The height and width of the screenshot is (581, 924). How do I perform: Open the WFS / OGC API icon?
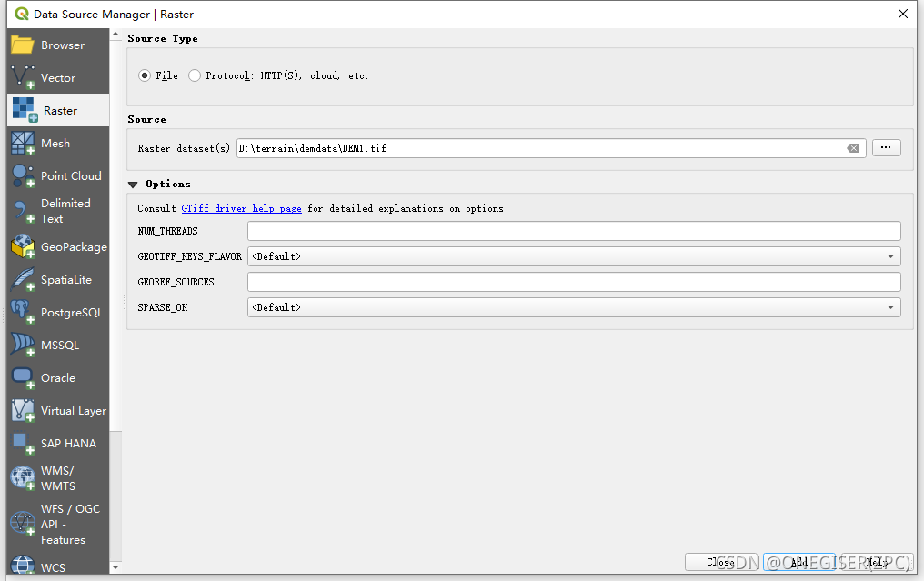tap(23, 523)
